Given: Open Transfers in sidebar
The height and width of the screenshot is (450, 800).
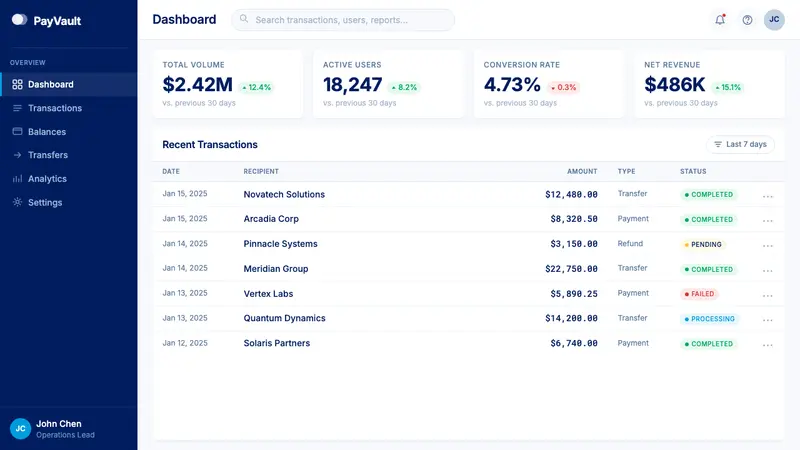Looking at the screenshot, I should [x=68, y=155].
